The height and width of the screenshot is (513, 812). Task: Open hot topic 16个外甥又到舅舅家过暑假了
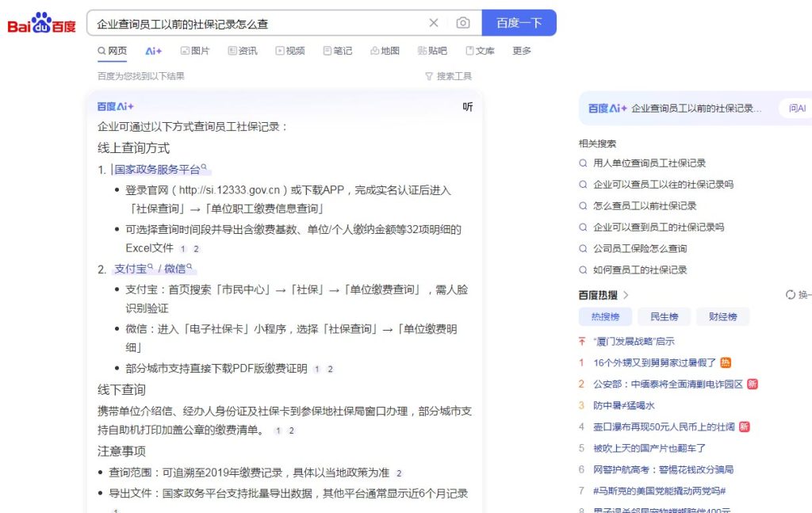[x=654, y=363]
